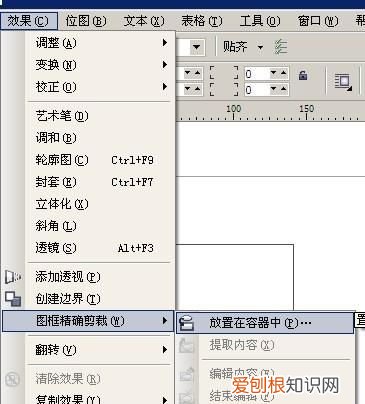Image resolution: width=365 pixels, height=404 pixels.
Task: Open the 工具(O) menu
Action: [260, 21]
